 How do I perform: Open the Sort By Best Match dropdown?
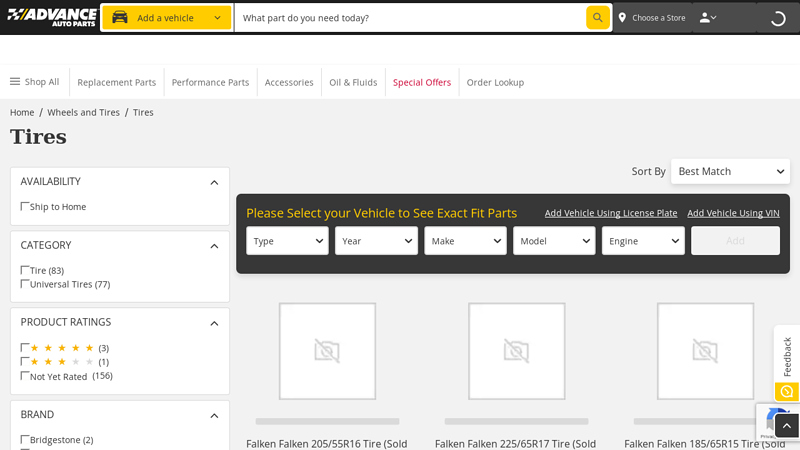coord(730,171)
